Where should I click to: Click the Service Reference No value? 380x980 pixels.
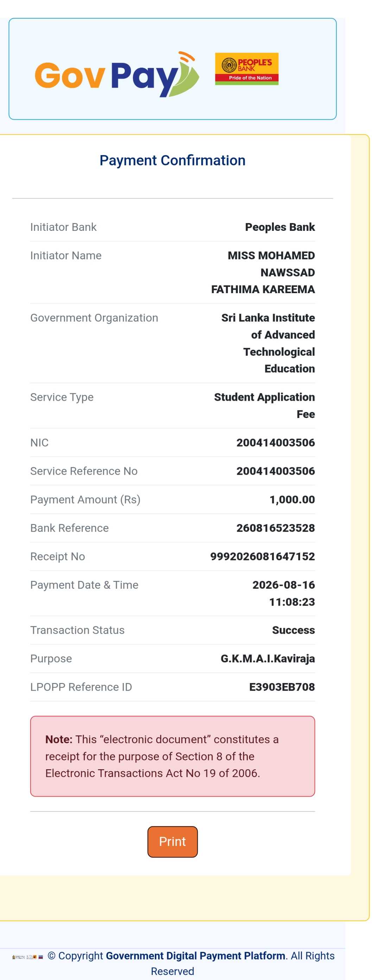point(275,471)
